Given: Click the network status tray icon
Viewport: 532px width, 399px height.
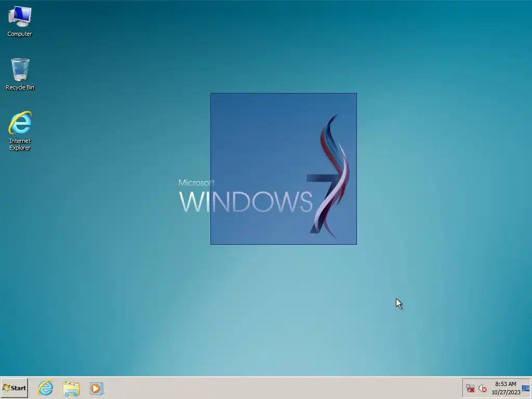Looking at the screenshot, I should (x=470, y=388).
